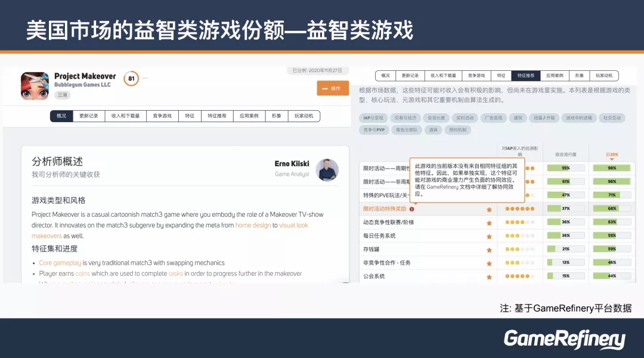This screenshot has width=644, height=358.
Task: Click the GameRefinery logo in footer
Action: (x=564, y=339)
